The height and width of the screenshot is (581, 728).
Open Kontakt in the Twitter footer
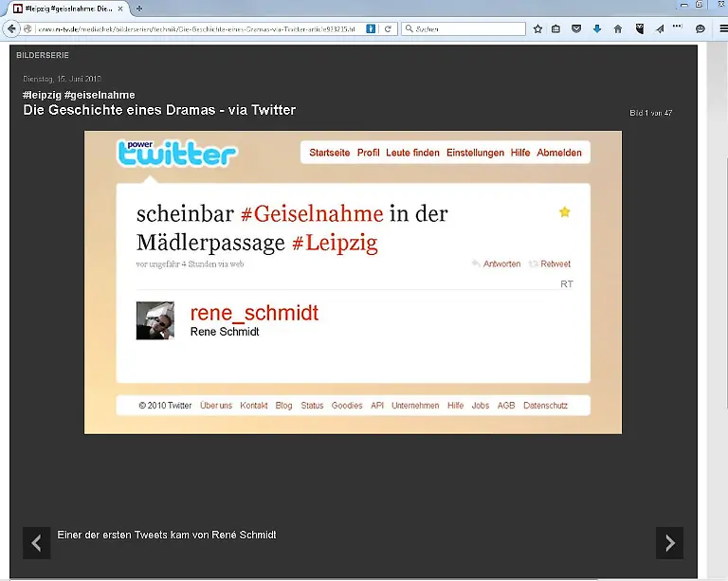(x=253, y=405)
